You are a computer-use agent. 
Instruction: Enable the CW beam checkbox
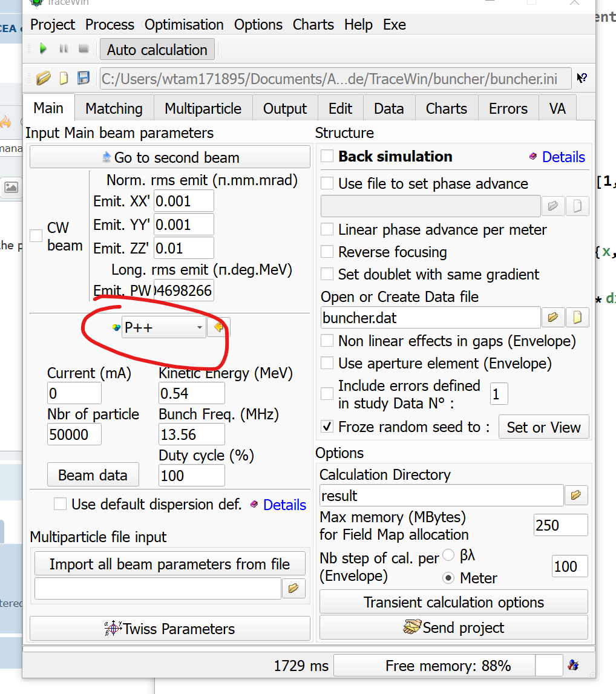[36, 235]
